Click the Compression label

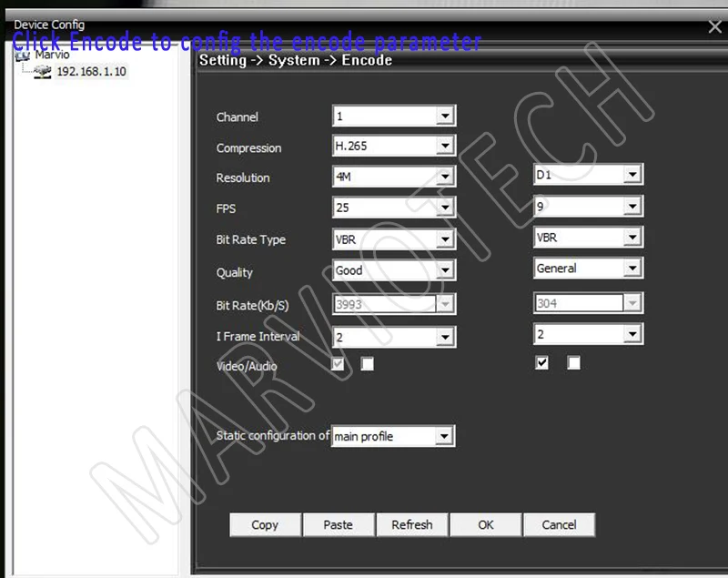click(248, 148)
